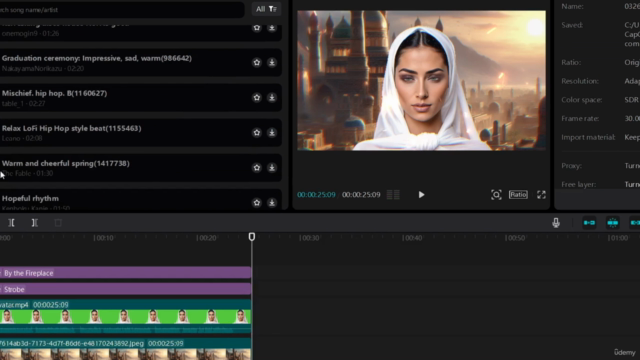Select the Strobe effect clip
Screen dimensions: 640x360
(125, 289)
